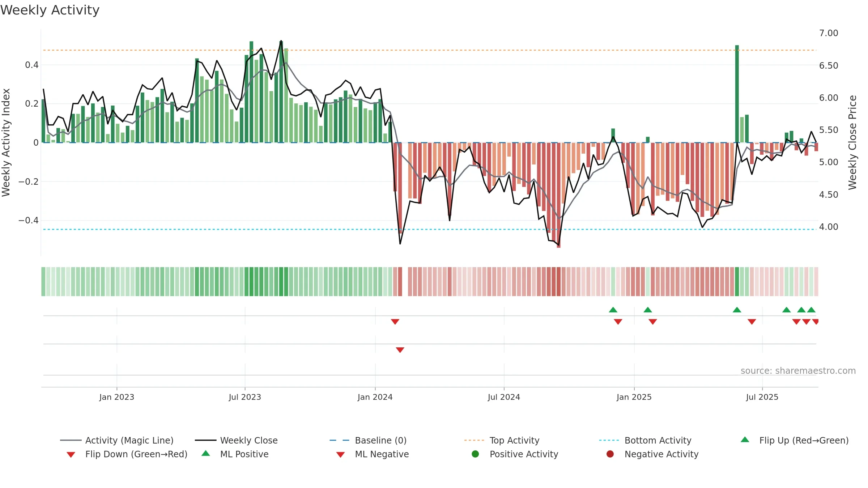The image size is (868, 488).
Task: Click the Weekly Close Price axis title
Action: click(852, 142)
